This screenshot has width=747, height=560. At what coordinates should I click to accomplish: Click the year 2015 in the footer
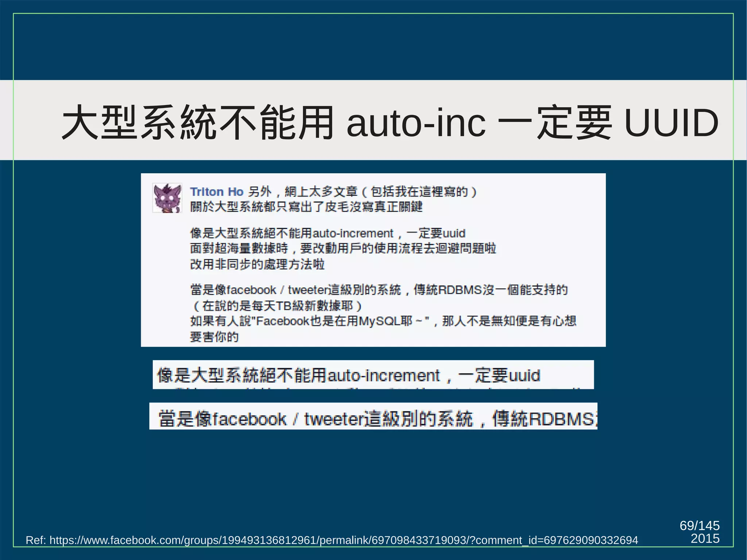click(x=705, y=538)
